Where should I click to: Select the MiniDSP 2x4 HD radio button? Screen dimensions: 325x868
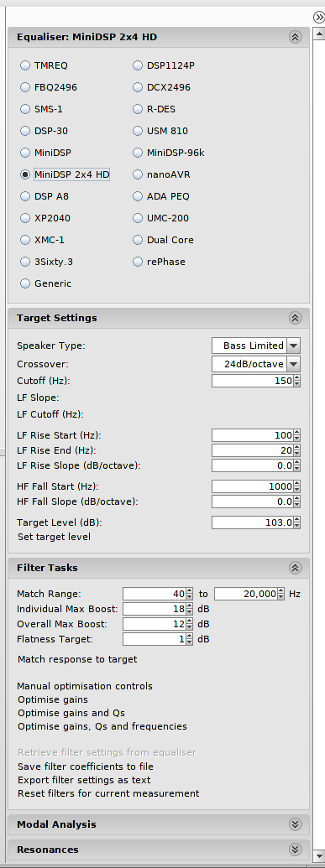[25, 174]
